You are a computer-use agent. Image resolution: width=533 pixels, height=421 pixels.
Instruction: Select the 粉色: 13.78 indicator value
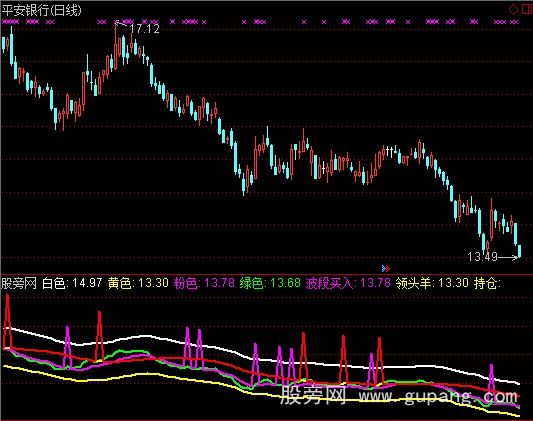(x=204, y=283)
